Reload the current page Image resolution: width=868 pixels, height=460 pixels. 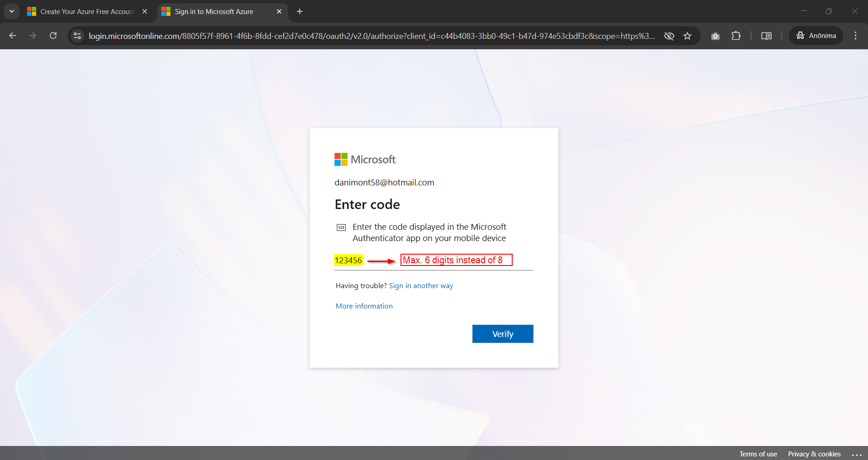(x=53, y=36)
